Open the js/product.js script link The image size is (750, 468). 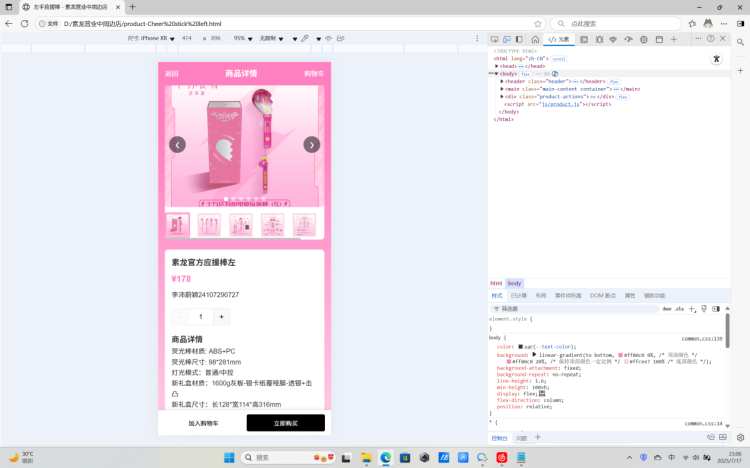click(x=561, y=104)
